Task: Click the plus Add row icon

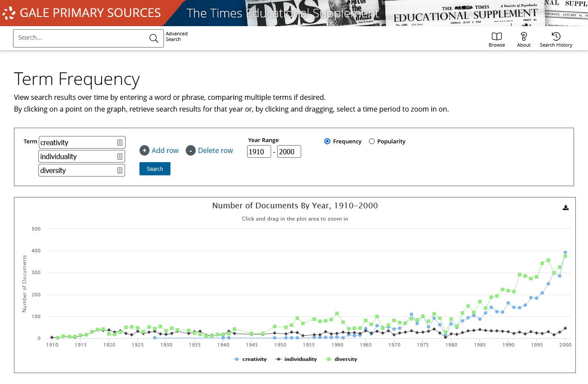Action: pos(144,150)
